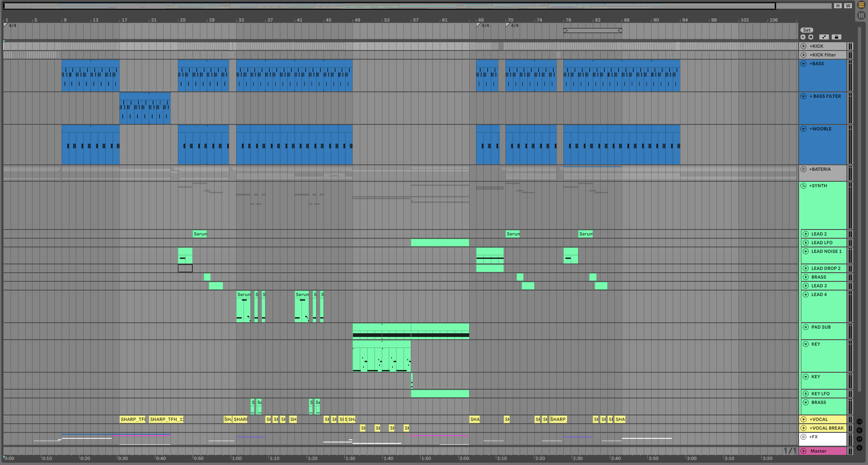Toggle the M mixer show button
This screenshot has width=868, height=465.
(x=859, y=439)
